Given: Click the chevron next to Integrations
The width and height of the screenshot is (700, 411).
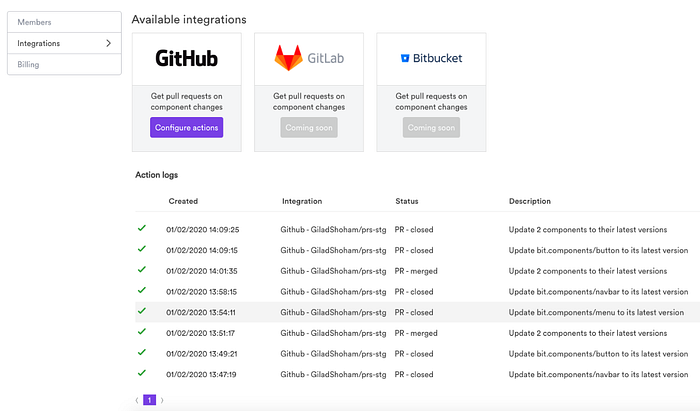Looking at the screenshot, I should click(108, 43).
